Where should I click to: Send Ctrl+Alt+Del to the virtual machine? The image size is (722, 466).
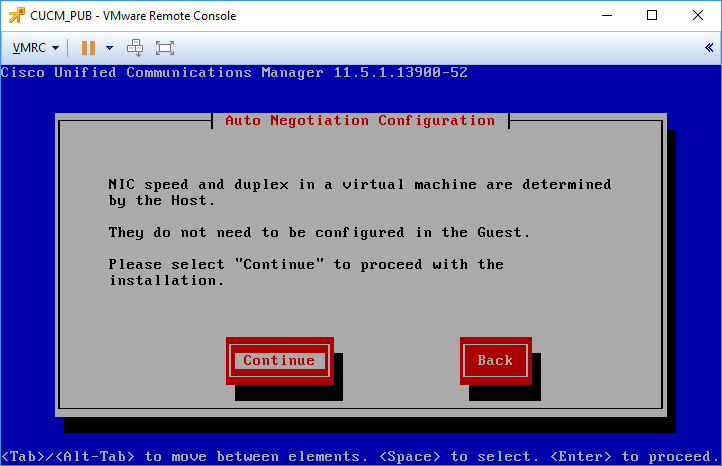click(x=135, y=48)
